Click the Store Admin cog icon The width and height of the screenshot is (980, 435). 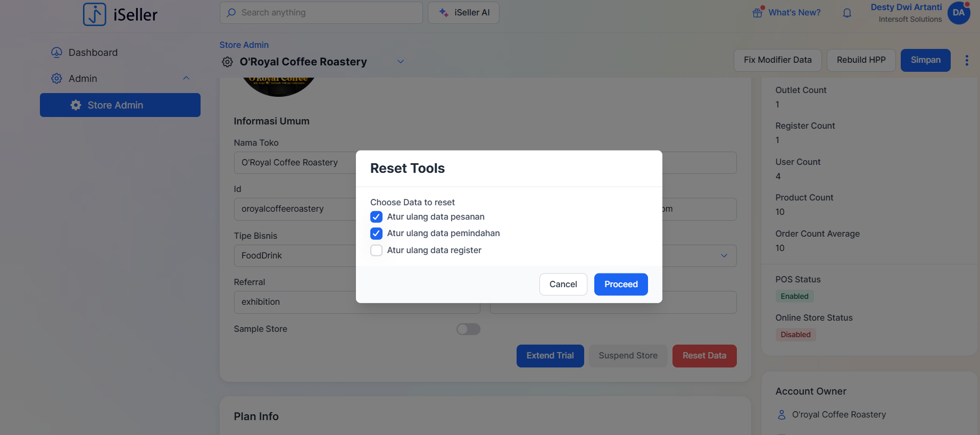(x=76, y=105)
